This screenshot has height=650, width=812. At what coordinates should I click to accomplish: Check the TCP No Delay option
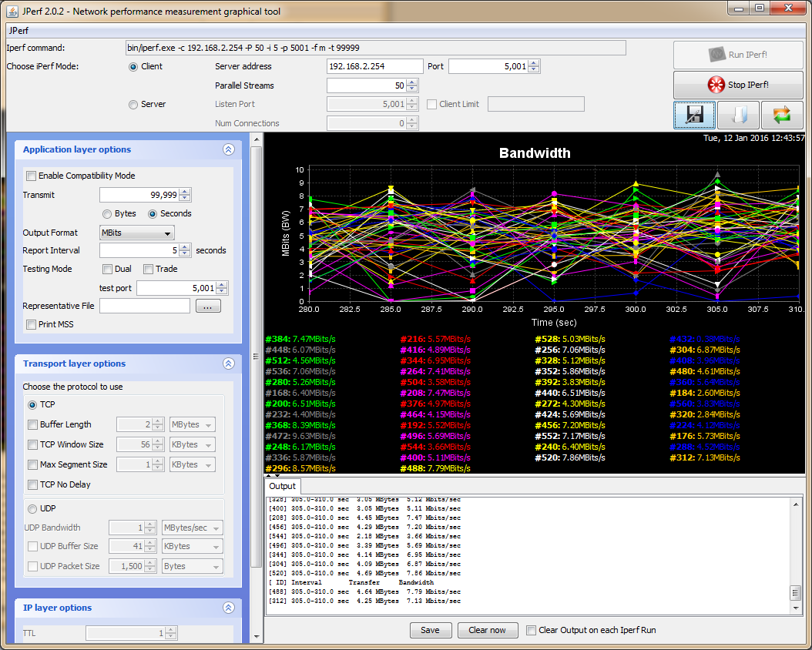click(x=33, y=484)
